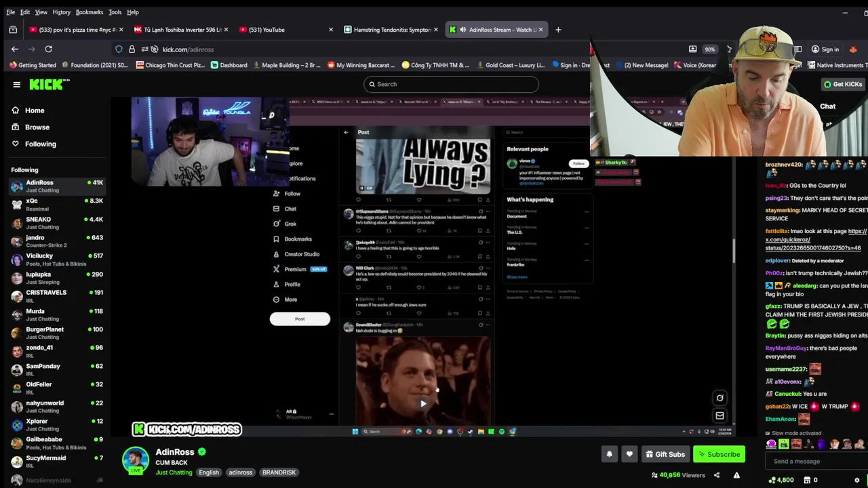Viewport: 868px width, 488px height.
Task: Click the 40,956 Viewers count
Action: [x=677, y=475]
